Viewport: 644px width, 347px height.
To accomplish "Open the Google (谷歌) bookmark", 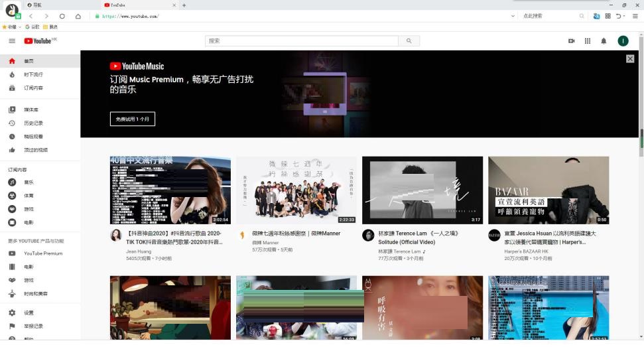I will pos(32,27).
